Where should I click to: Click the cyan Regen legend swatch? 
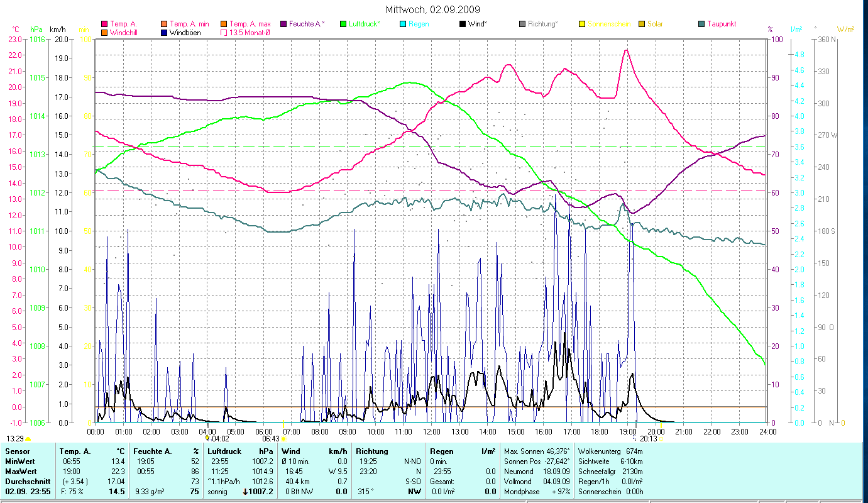click(x=403, y=24)
